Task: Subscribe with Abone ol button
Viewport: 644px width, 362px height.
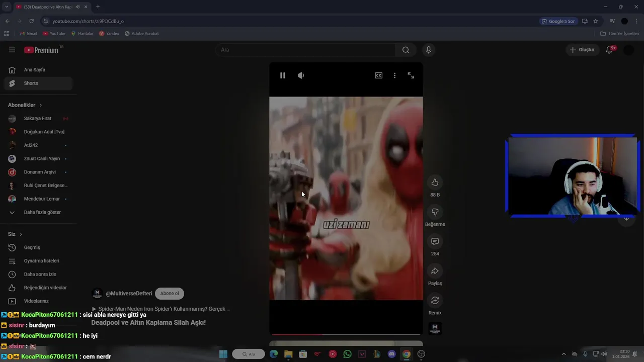Action: pyautogui.click(x=170, y=293)
